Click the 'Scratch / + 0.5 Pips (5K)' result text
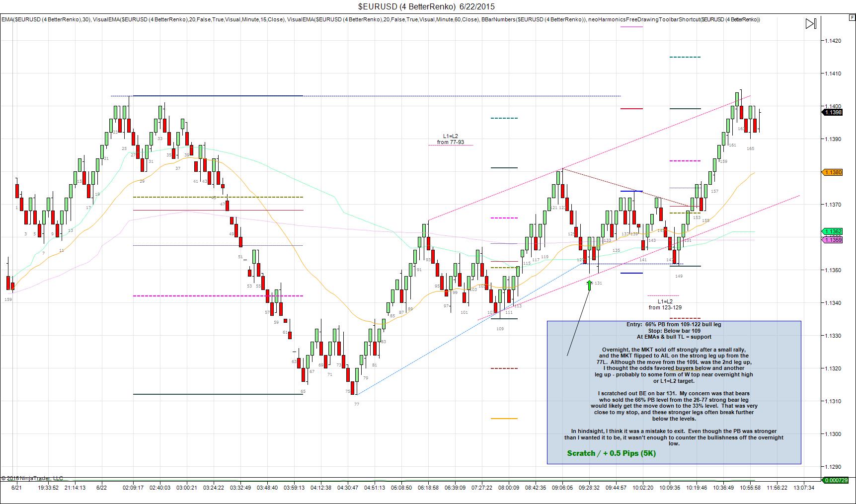The height and width of the screenshot is (504, 856). 611,453
